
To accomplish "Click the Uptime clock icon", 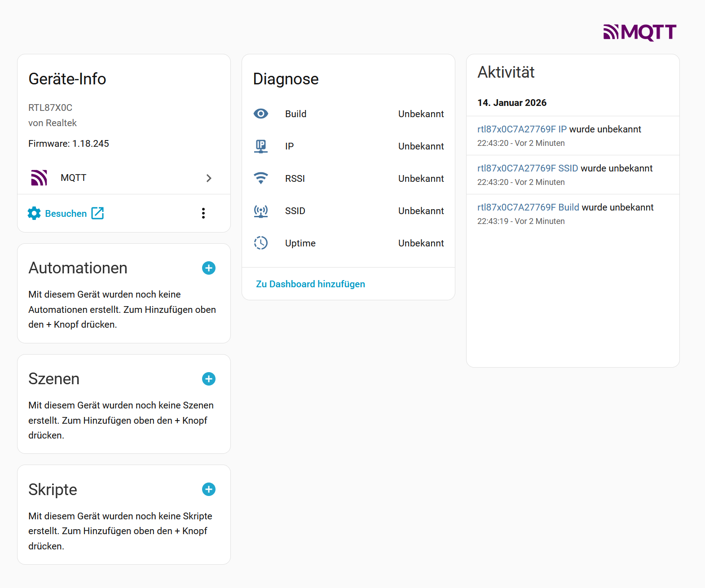I will tap(261, 243).
